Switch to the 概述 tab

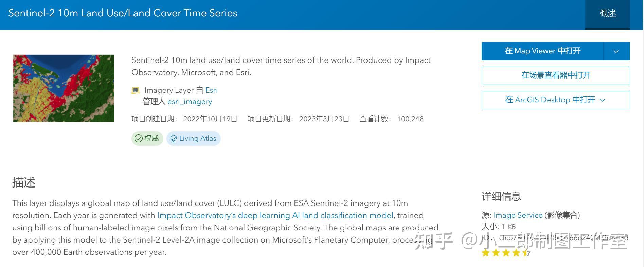(607, 14)
